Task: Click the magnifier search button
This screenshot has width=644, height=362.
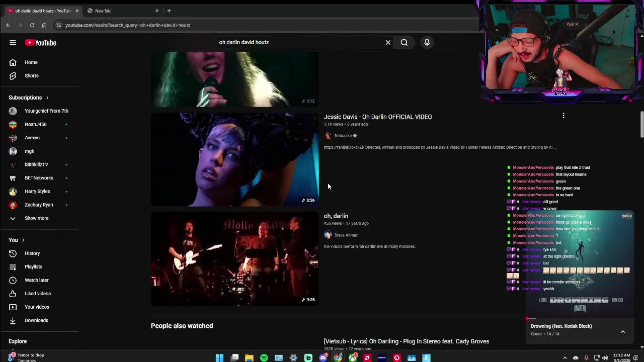Action: [404, 43]
